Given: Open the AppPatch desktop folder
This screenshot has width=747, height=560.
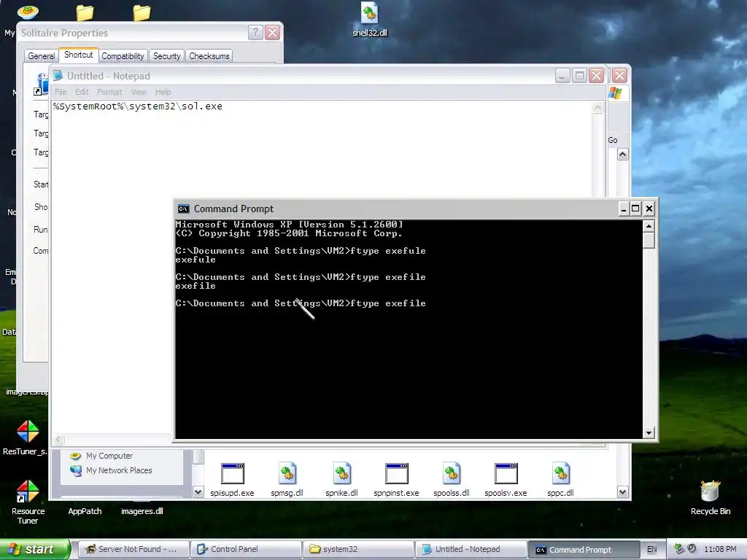Looking at the screenshot, I should [85, 511].
